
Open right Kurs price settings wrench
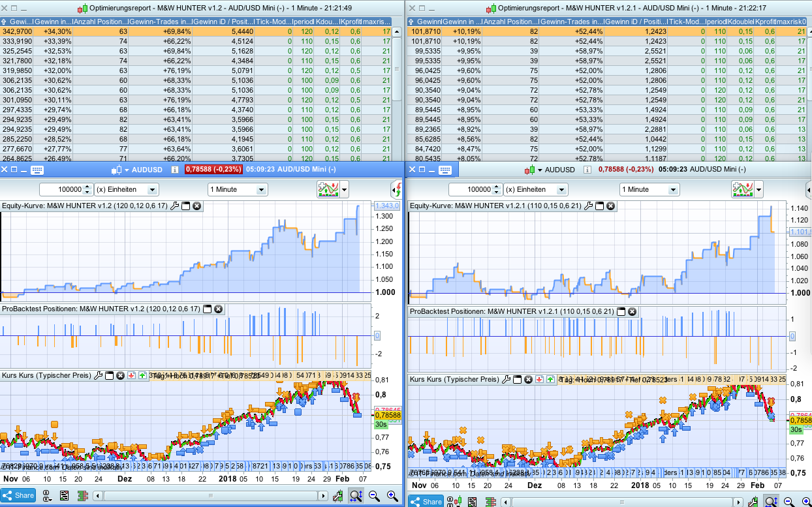coord(506,379)
